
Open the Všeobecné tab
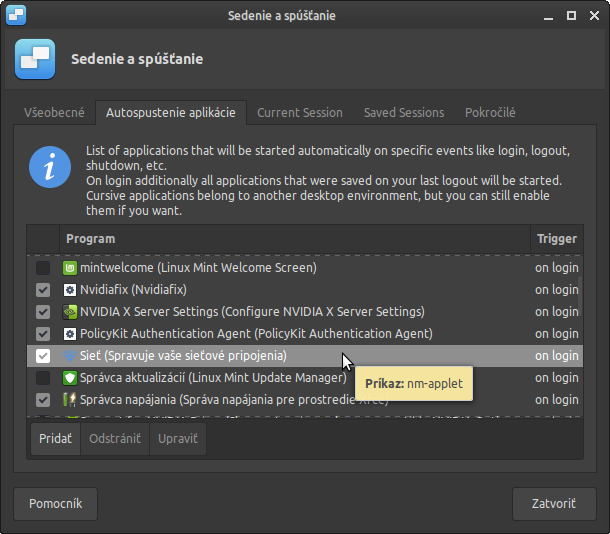point(54,113)
